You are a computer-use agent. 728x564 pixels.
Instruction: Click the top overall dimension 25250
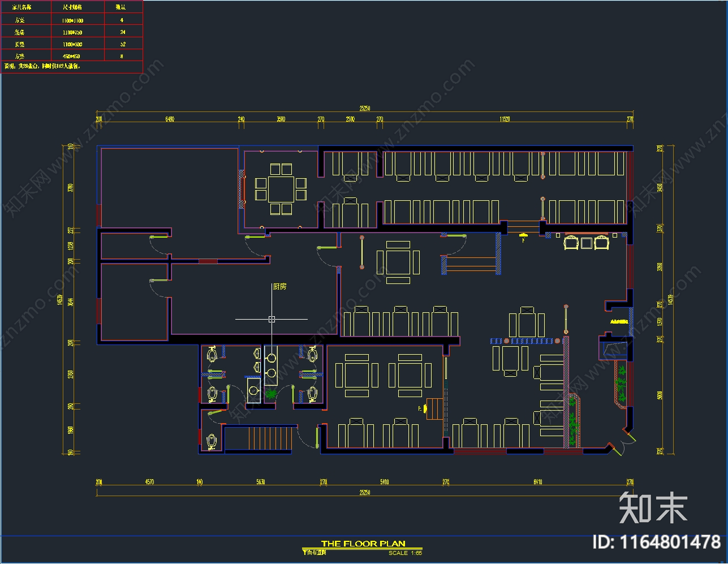click(365, 108)
